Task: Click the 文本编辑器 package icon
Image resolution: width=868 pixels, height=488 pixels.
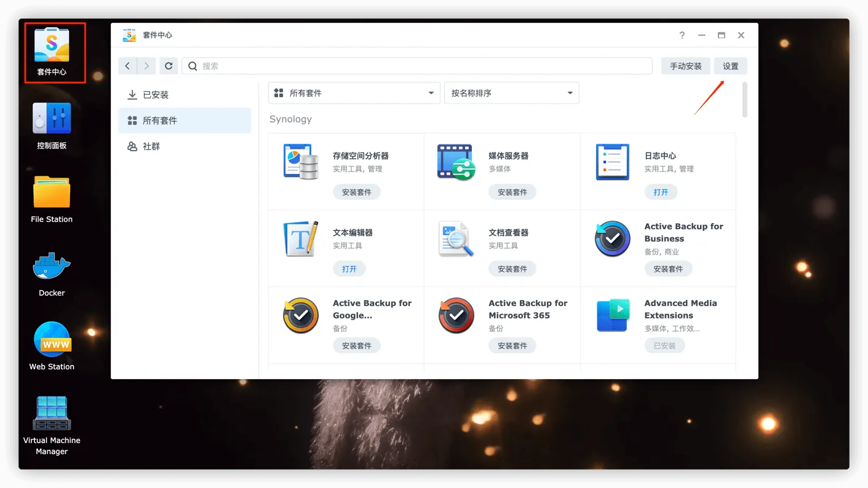Action: (301, 238)
